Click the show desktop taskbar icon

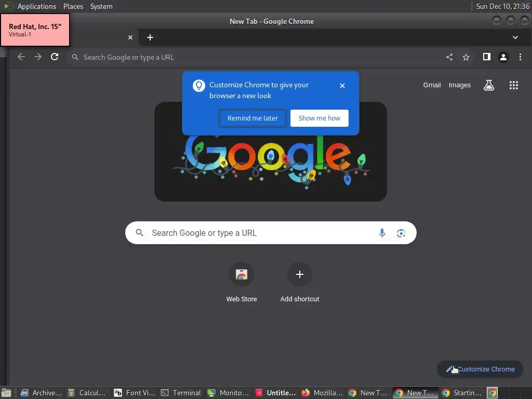[x=6, y=393]
